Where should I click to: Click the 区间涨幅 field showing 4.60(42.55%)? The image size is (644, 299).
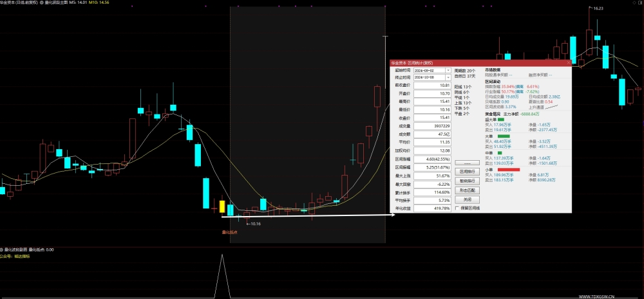tap(432, 159)
